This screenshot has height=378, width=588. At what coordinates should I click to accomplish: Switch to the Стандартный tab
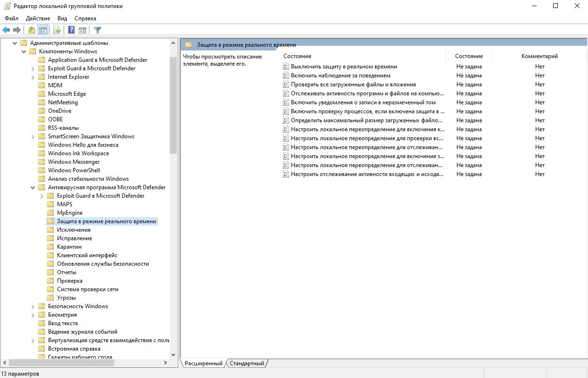247,363
